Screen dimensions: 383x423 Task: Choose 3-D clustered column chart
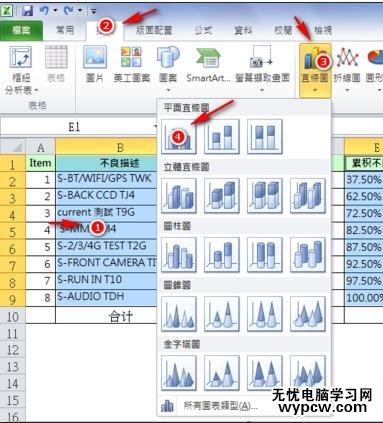(179, 196)
